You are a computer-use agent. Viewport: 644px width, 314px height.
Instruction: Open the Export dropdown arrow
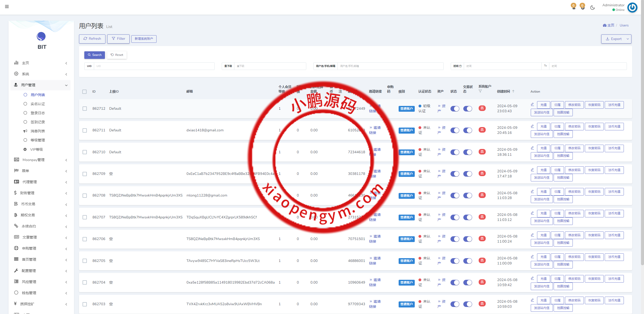click(x=628, y=39)
